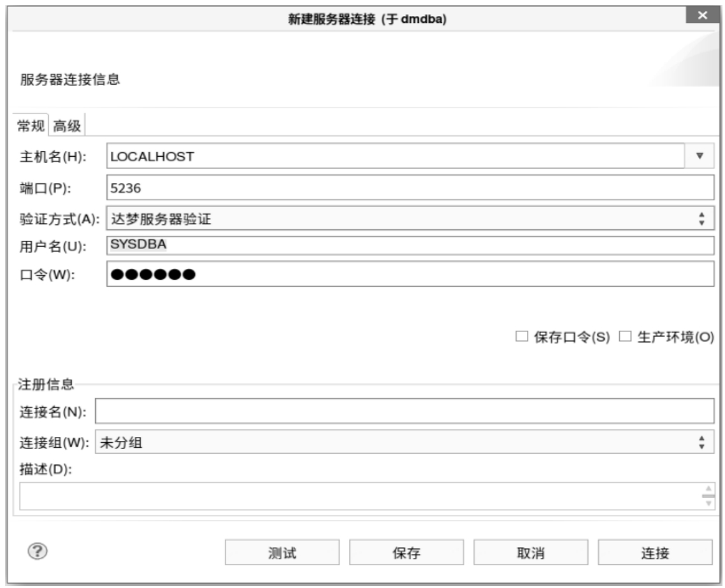Expand the 主机名 dropdown arrow
Screen dimensions: 725x588
tap(700, 156)
